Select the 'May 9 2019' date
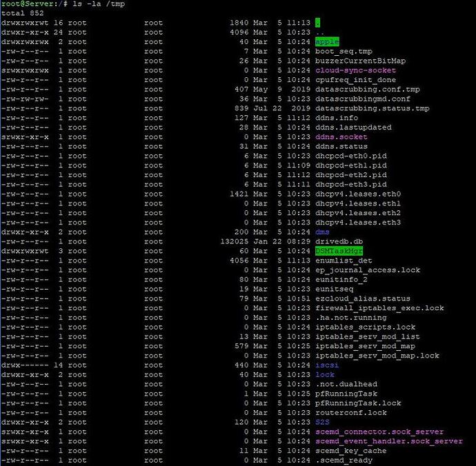476x466 pixels. click(281, 90)
